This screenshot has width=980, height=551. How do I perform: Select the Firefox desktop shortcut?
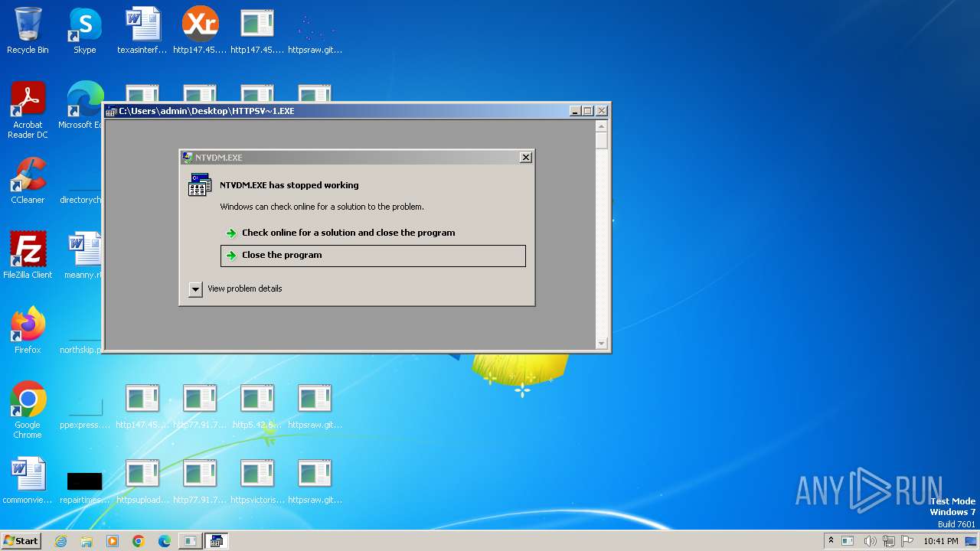pos(28,331)
